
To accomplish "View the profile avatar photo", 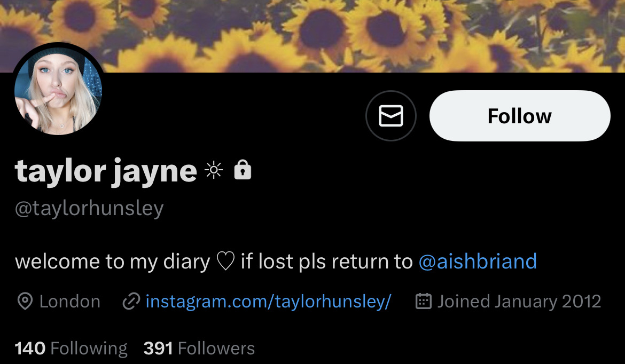I will point(58,90).
